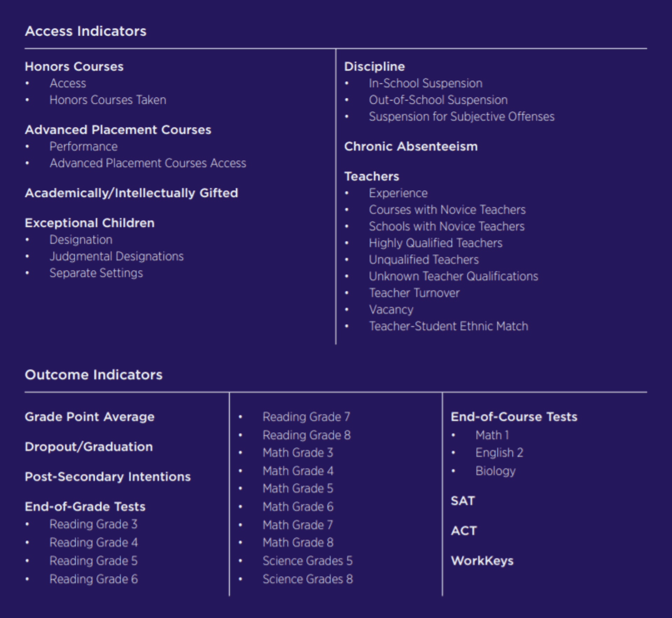
Task: Click the WorkKeys heading
Action: 482,561
